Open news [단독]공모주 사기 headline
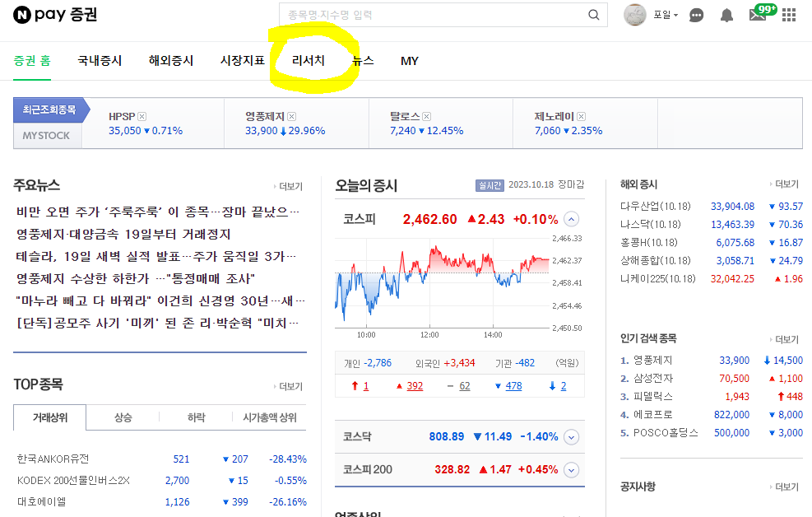 158,324
